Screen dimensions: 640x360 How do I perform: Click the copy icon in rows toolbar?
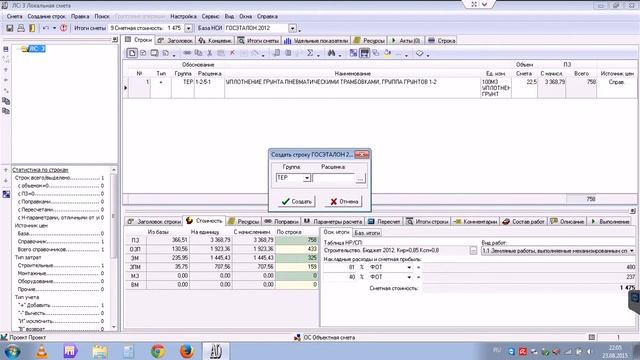[198, 53]
